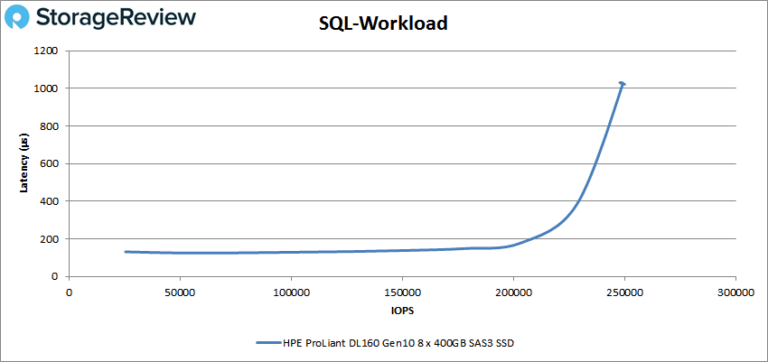Click the IOPS axis title

tap(402, 311)
